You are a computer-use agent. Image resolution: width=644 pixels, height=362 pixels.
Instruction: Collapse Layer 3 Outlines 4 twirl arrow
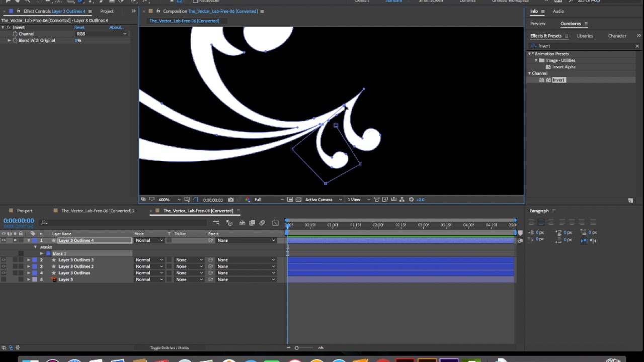(x=29, y=240)
